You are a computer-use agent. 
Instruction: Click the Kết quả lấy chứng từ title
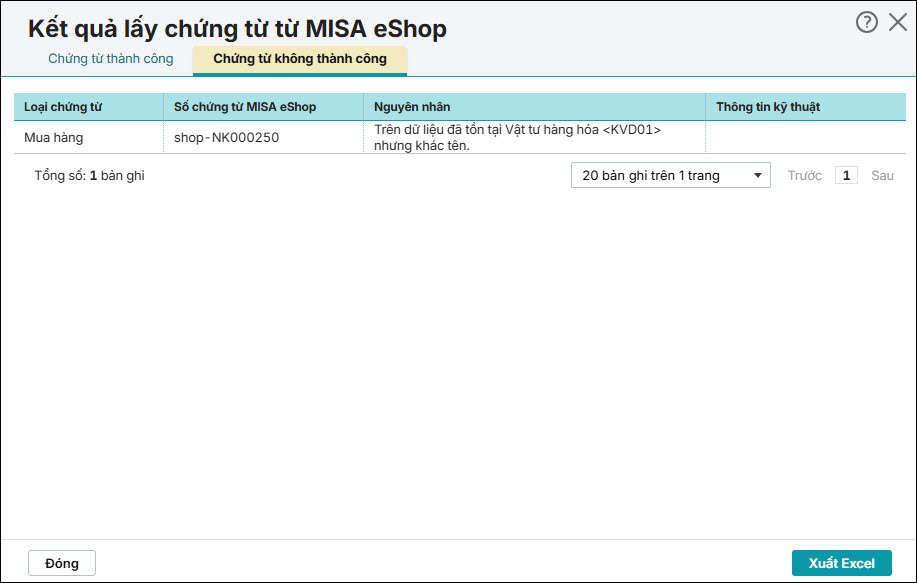tap(237, 28)
